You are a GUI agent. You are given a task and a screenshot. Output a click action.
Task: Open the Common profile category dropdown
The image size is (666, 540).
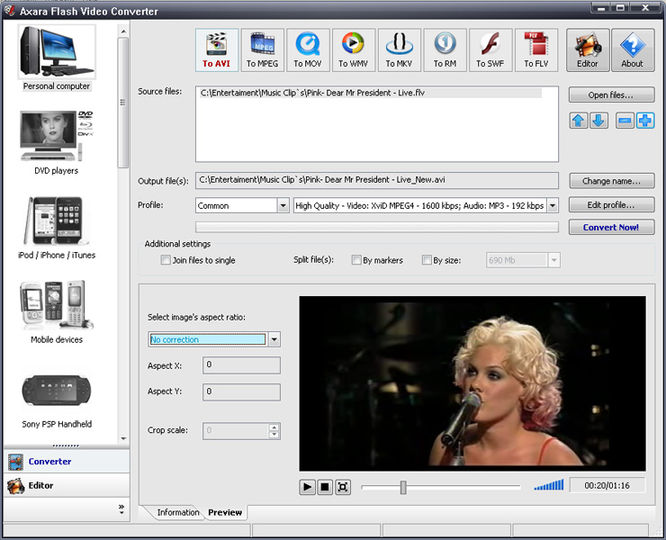tap(283, 206)
